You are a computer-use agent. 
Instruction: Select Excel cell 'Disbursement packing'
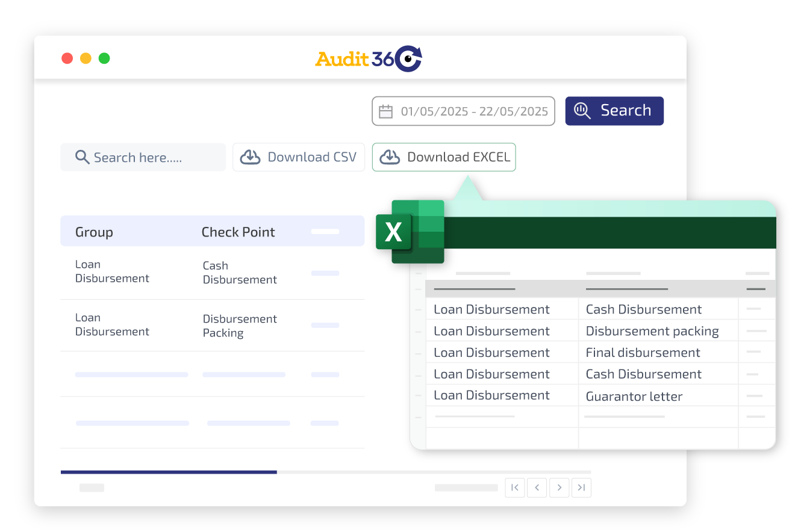point(658,331)
